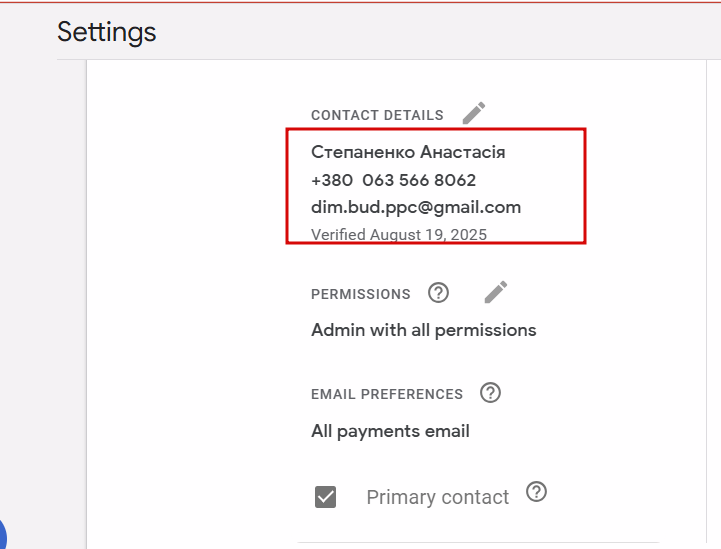Click the Email Preferences section label

coord(387,395)
